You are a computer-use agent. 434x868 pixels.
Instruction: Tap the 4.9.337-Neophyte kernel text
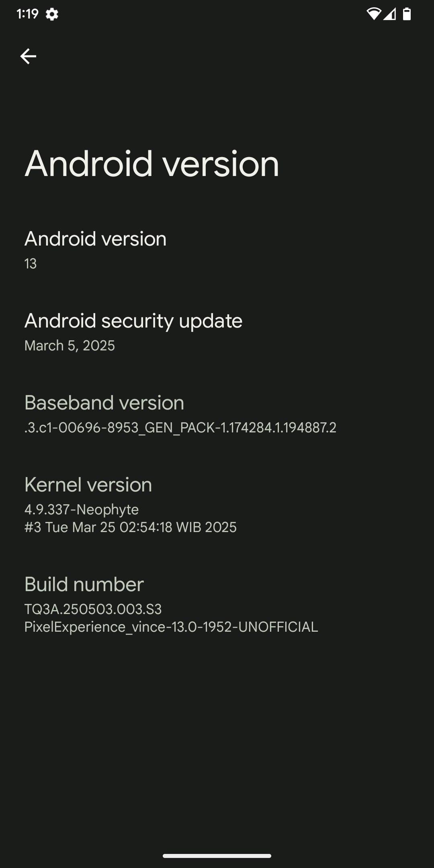click(82, 510)
